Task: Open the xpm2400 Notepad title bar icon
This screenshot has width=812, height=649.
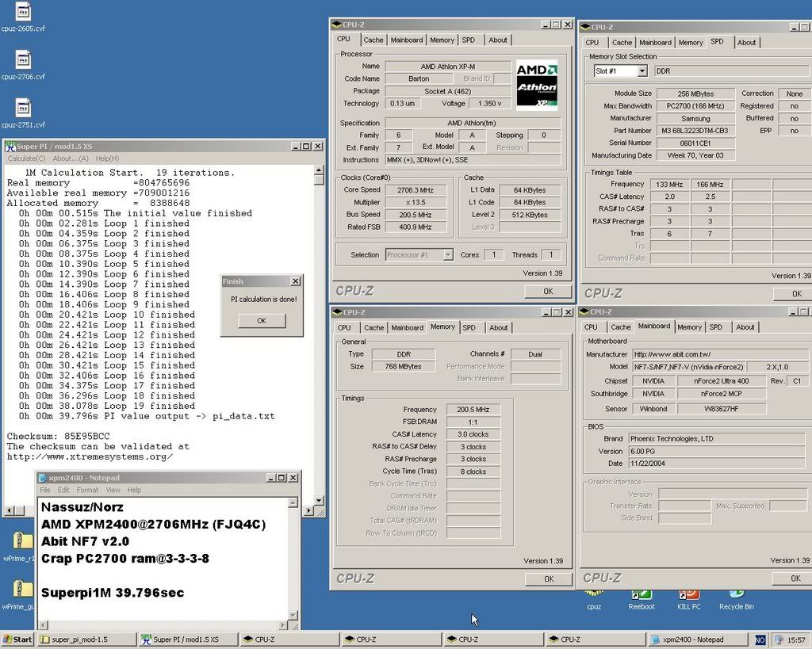Action: point(43,478)
